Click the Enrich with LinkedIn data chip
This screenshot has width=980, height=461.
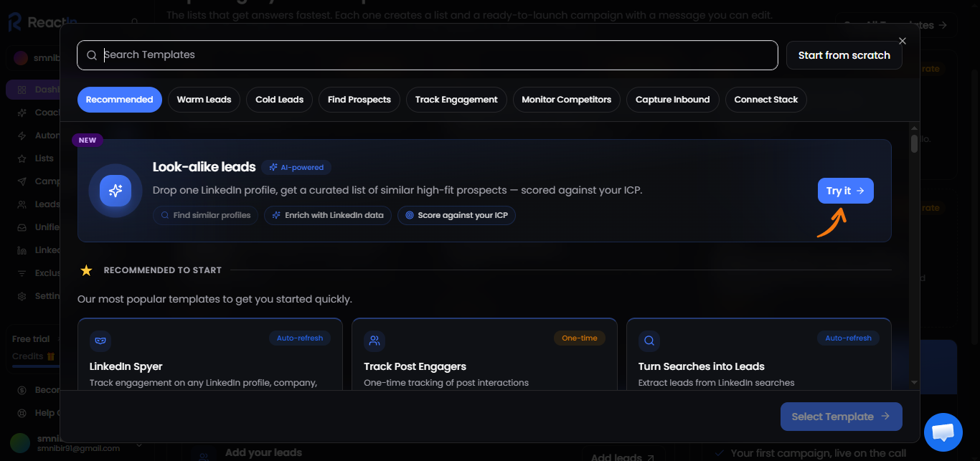(x=329, y=215)
